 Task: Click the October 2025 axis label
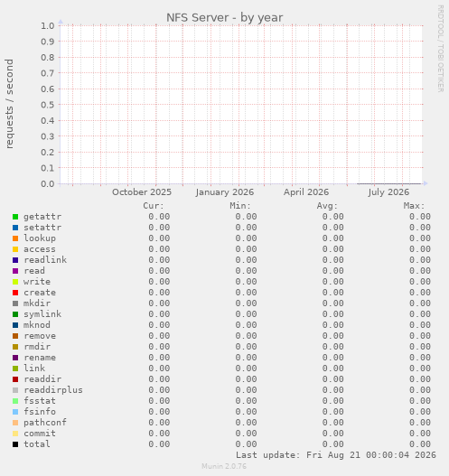click(x=142, y=192)
